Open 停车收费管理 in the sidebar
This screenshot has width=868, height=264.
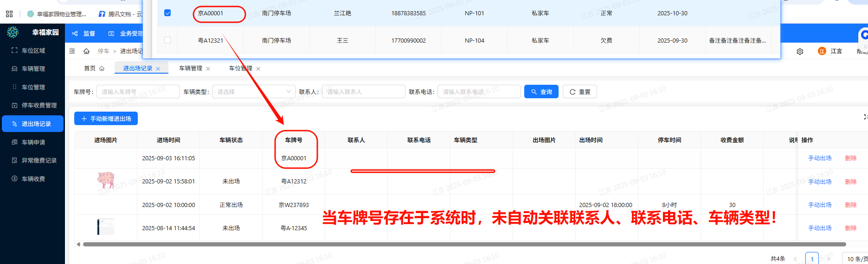point(39,105)
